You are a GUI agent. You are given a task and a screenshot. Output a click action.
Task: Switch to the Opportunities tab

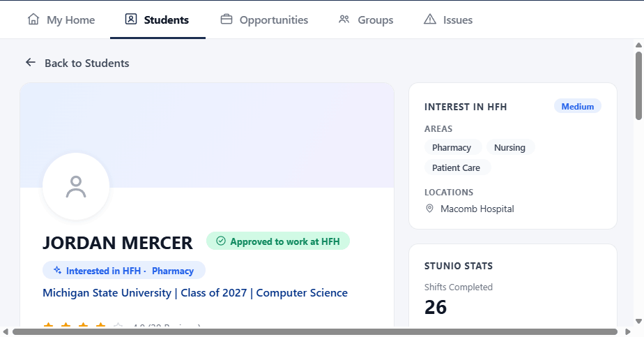[x=265, y=20]
